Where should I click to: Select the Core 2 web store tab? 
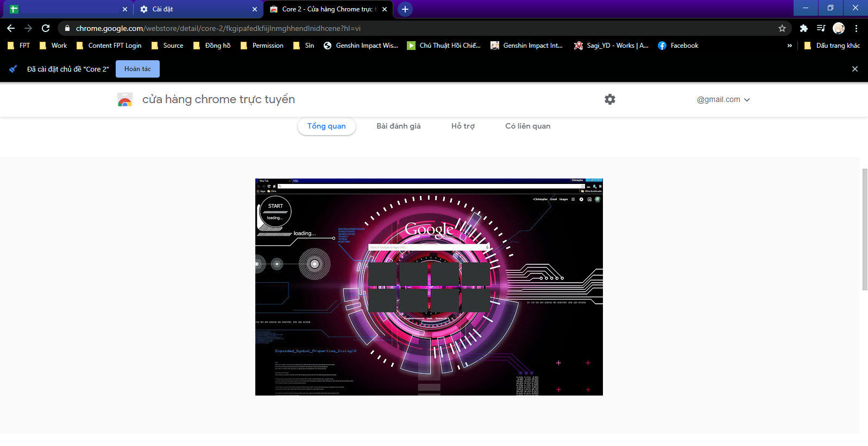(328, 9)
